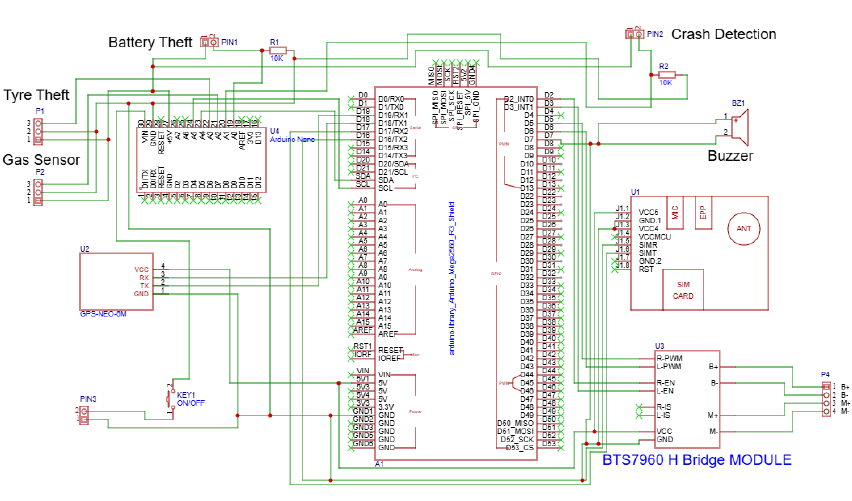This screenshot has height=501, width=852.
Task: Click the D0/RX0 pin label on Mega
Action: (391, 99)
